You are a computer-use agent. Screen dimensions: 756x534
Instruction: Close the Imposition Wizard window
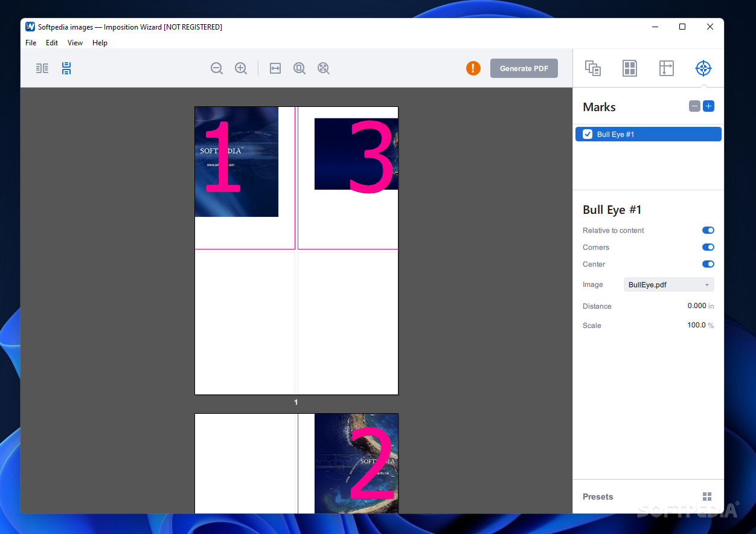[710, 27]
